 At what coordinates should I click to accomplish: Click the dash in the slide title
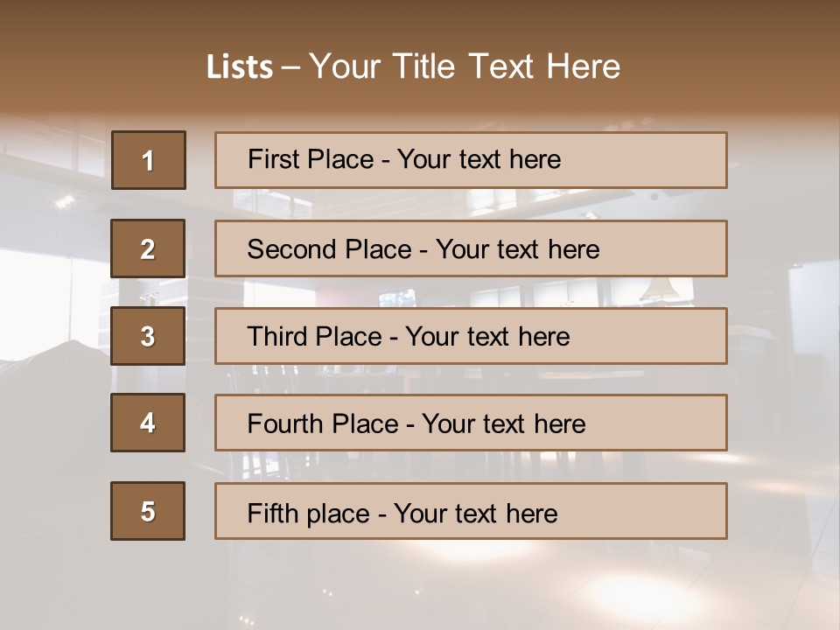290,66
